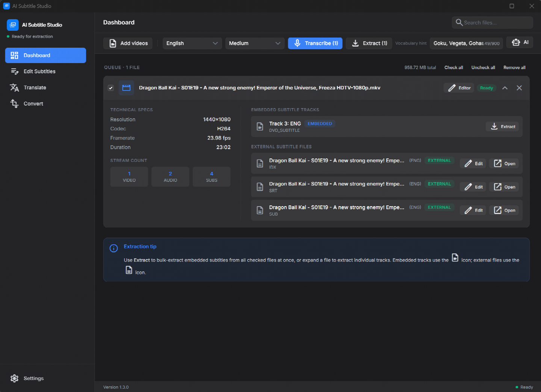
Task: Click the 958.72 MB total text
Action: (420, 68)
